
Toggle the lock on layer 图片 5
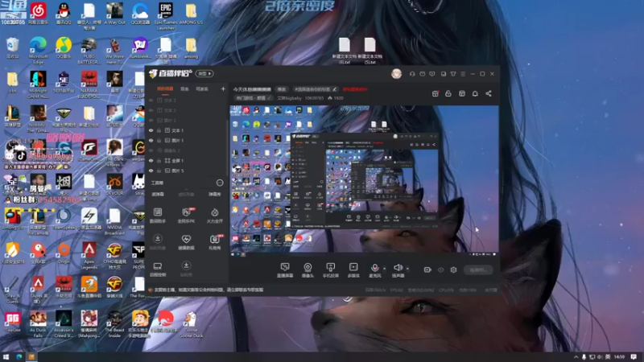pos(159,171)
